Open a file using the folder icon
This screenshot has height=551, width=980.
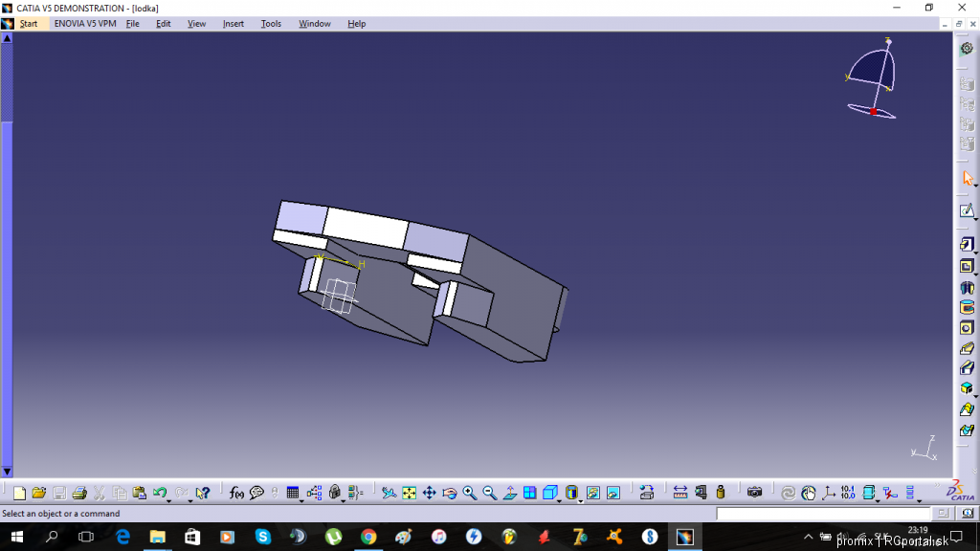point(38,493)
